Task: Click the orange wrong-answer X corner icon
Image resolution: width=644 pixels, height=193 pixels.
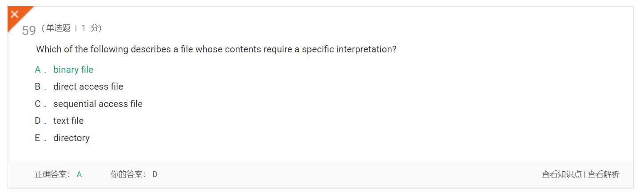Action: (x=16, y=16)
